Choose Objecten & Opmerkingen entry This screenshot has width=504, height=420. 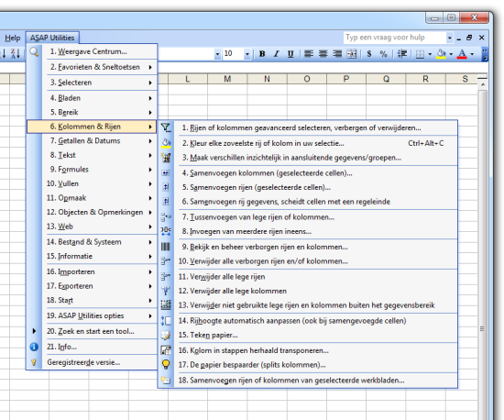[x=93, y=212]
